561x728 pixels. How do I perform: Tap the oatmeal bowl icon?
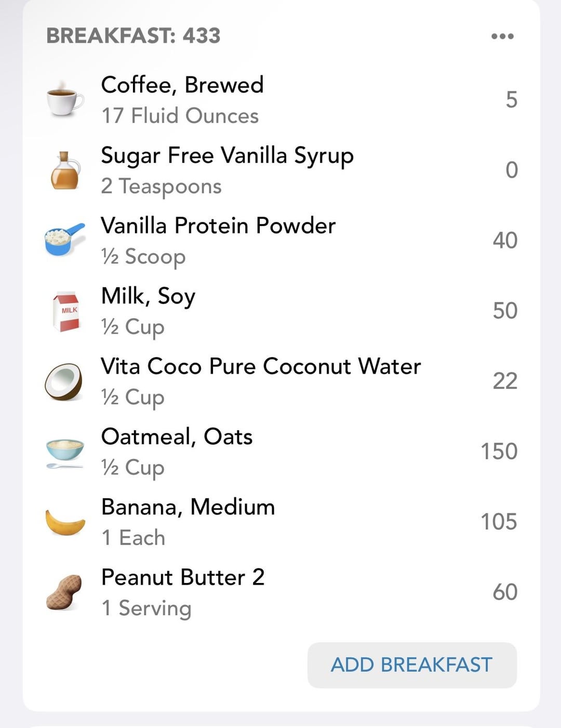(65, 452)
